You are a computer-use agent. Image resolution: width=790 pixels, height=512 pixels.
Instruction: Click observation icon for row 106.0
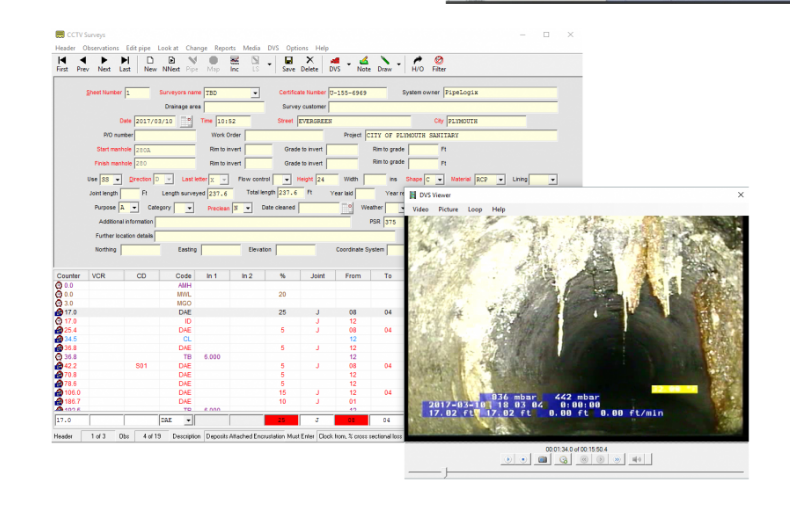pyautogui.click(x=58, y=393)
